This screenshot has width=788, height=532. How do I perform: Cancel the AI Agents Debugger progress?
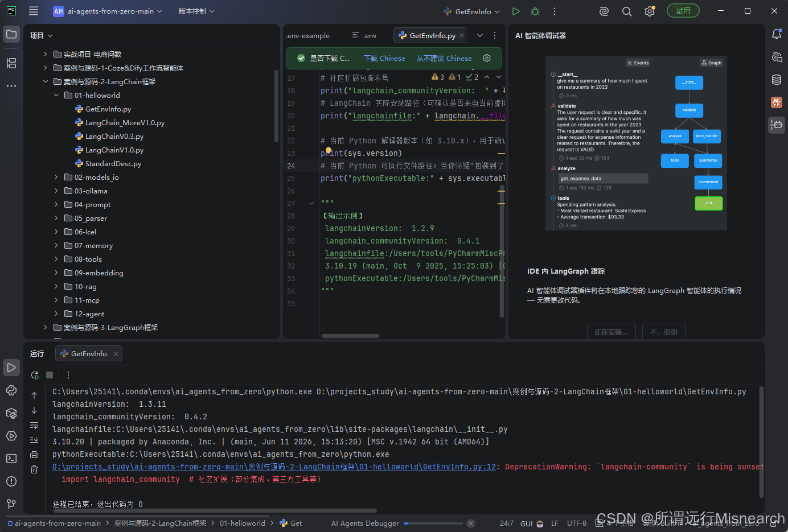[x=471, y=523]
